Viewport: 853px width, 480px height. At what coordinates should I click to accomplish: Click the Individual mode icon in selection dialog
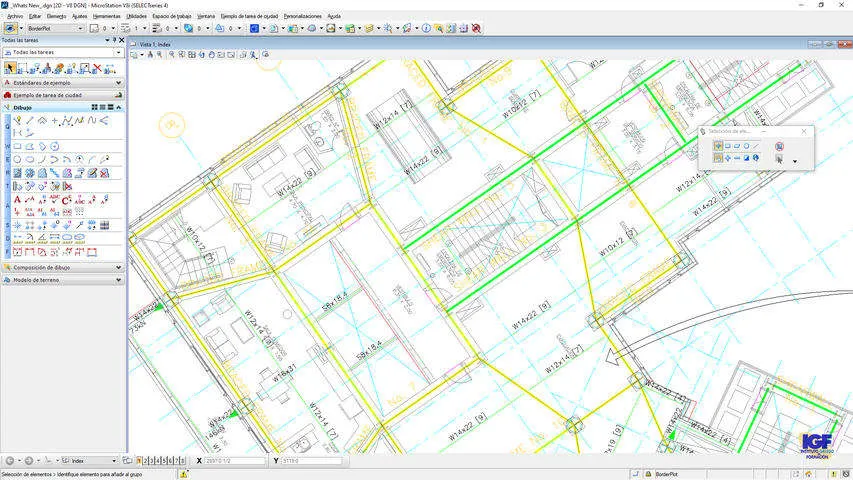click(x=718, y=146)
